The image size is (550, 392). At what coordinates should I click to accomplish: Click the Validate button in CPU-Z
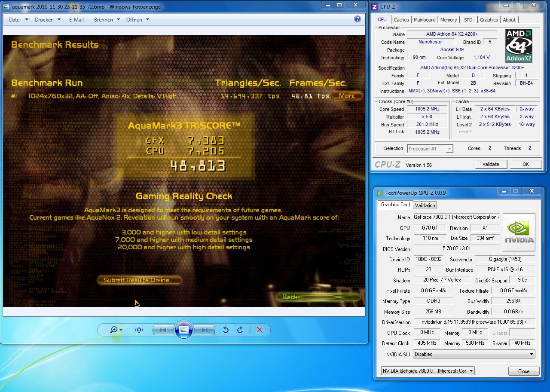click(x=491, y=164)
